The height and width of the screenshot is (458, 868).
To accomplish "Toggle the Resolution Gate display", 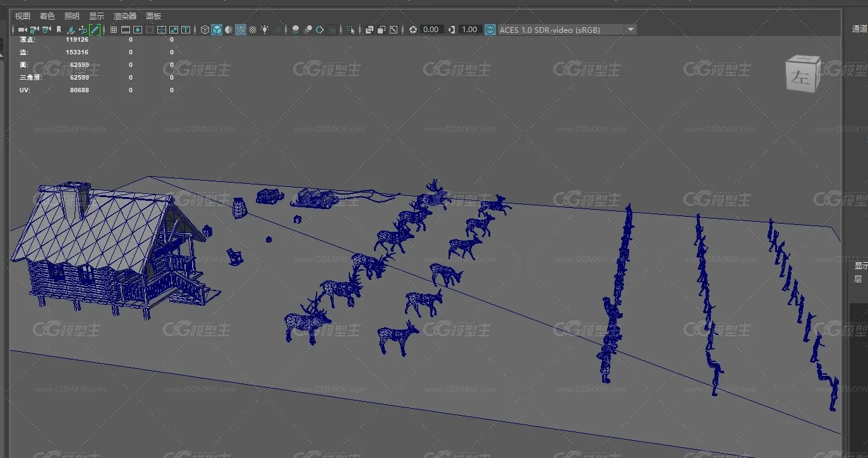I will point(138,30).
